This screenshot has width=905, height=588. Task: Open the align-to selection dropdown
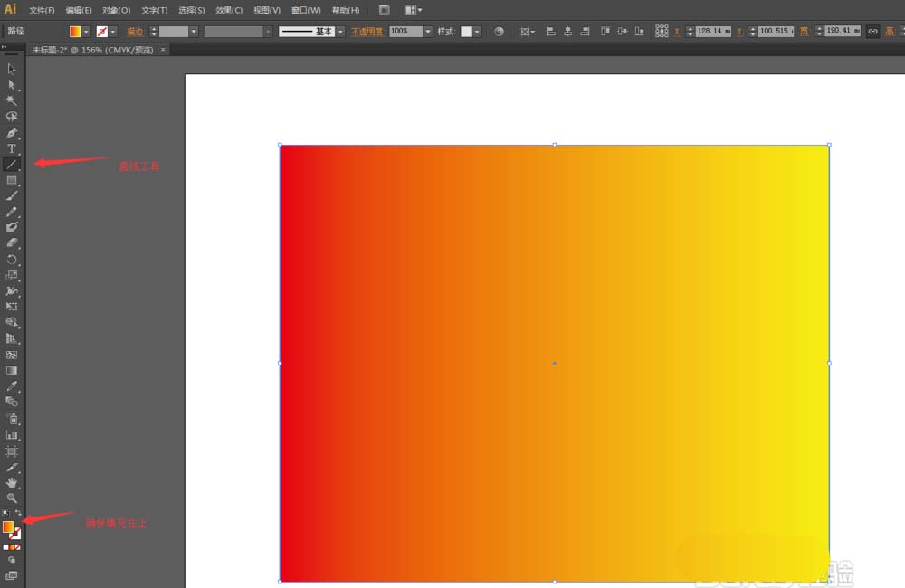click(528, 32)
